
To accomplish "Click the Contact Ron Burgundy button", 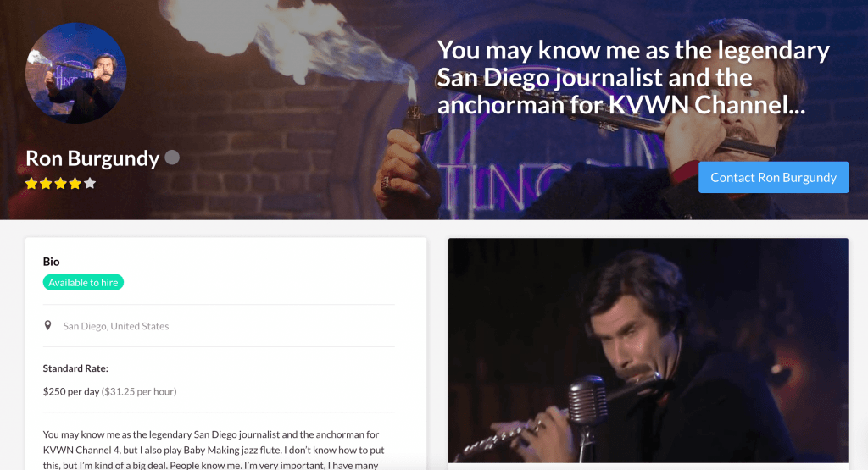I will 773,178.
